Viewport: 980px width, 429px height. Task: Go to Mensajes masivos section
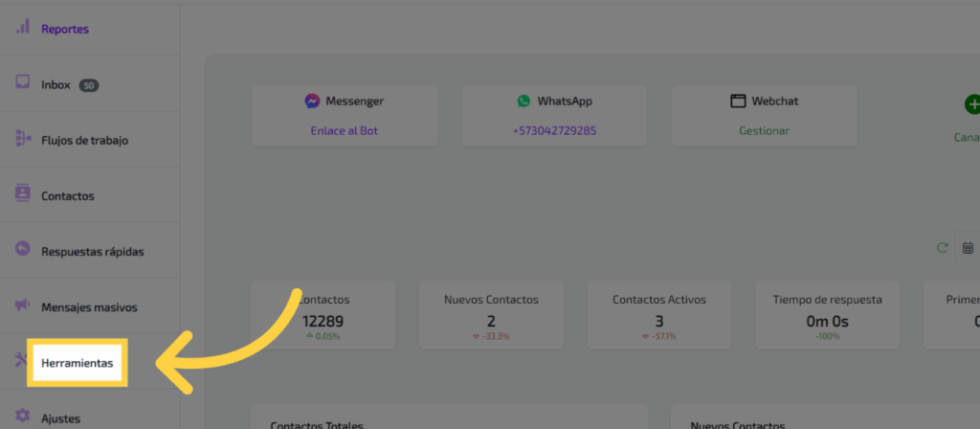tap(89, 307)
